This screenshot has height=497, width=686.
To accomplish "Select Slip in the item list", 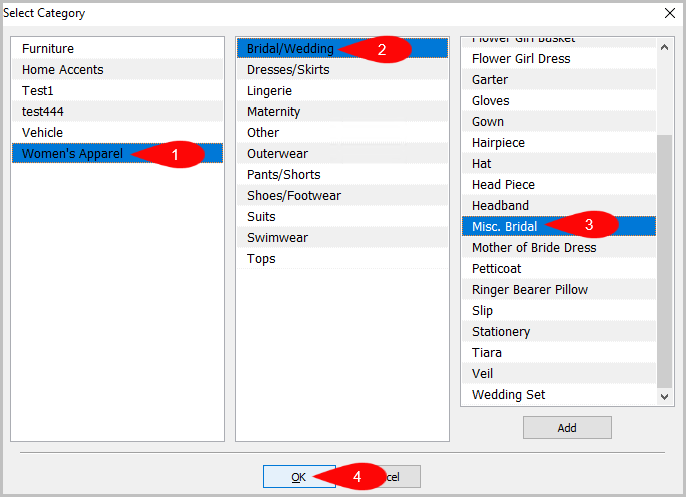I will [x=559, y=310].
